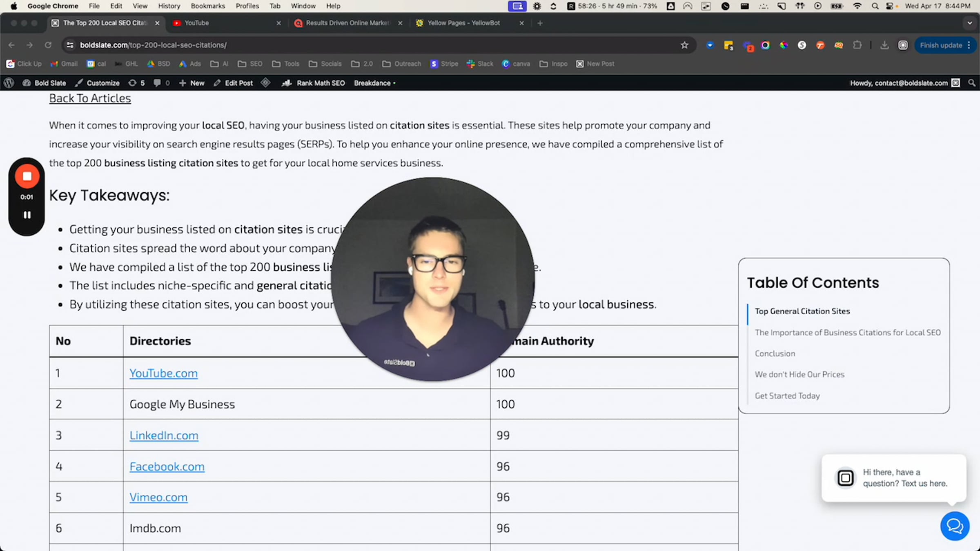Viewport: 980px width, 551px height.
Task: Open the chat bubble widget
Action: click(x=955, y=526)
